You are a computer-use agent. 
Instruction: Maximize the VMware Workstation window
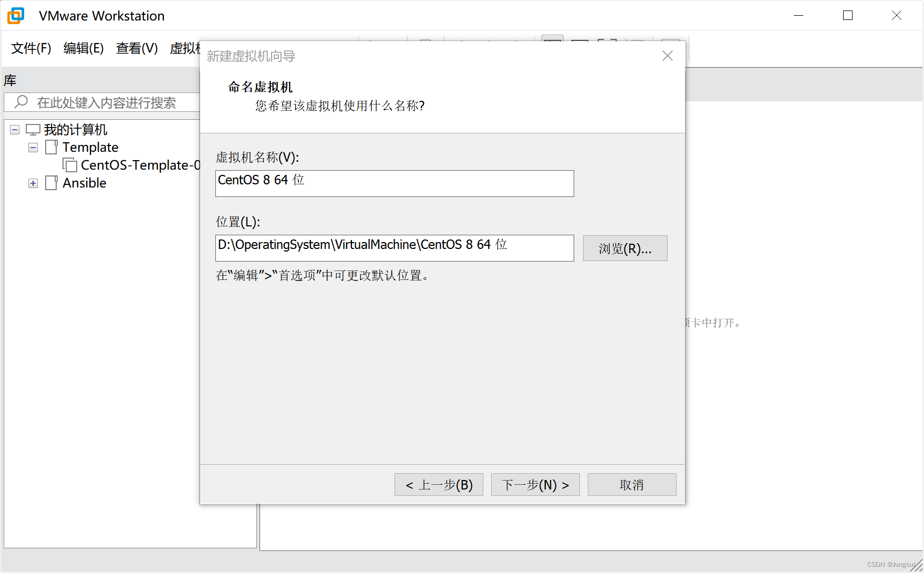pyautogui.click(x=848, y=16)
